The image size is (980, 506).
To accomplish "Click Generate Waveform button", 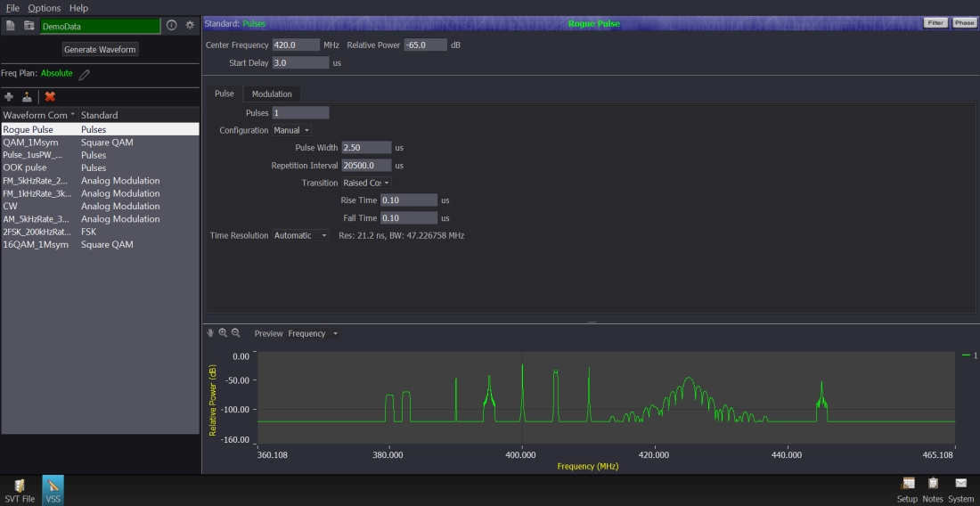I will click(100, 50).
